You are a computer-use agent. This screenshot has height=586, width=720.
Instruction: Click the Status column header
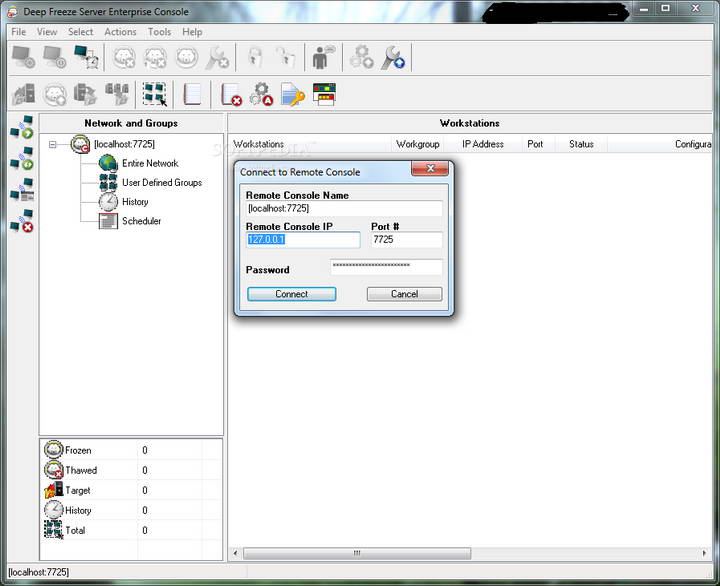click(581, 144)
